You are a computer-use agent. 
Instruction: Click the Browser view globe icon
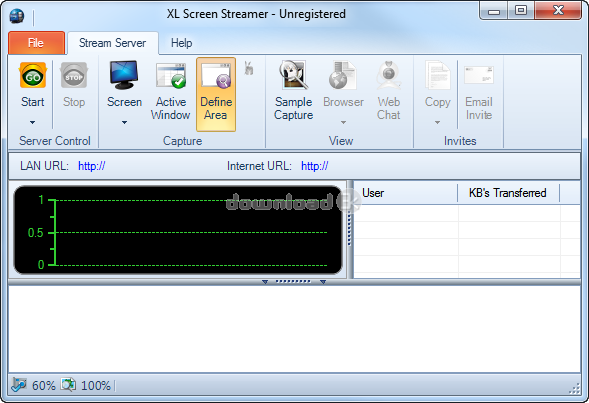[x=343, y=75]
